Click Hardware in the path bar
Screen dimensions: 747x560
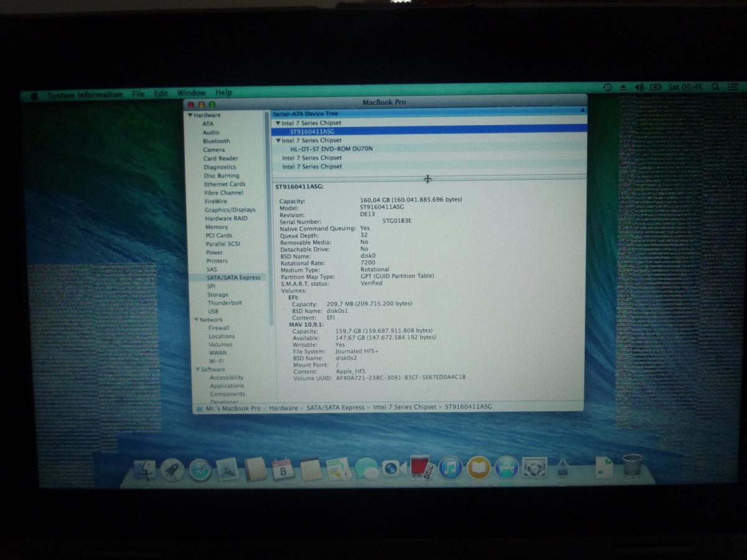coord(283,408)
